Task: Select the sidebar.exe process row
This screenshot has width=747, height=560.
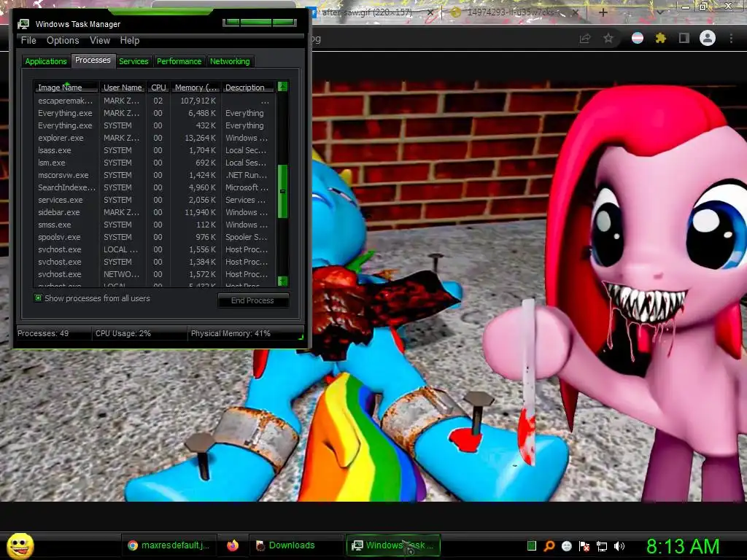Action: (x=154, y=212)
